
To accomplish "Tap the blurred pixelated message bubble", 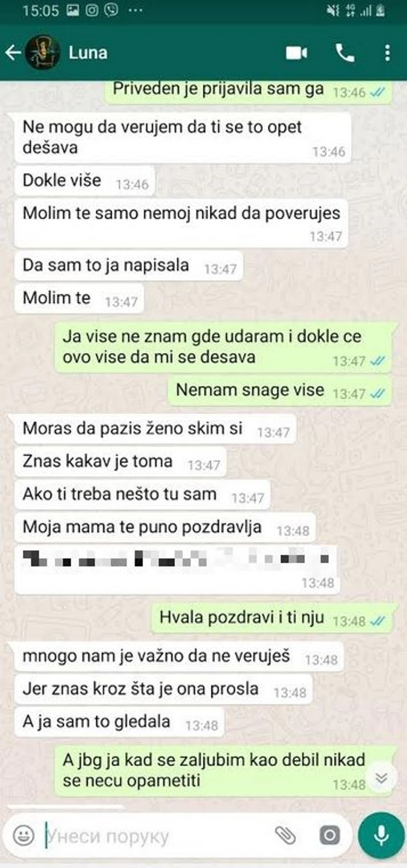I will [177, 570].
